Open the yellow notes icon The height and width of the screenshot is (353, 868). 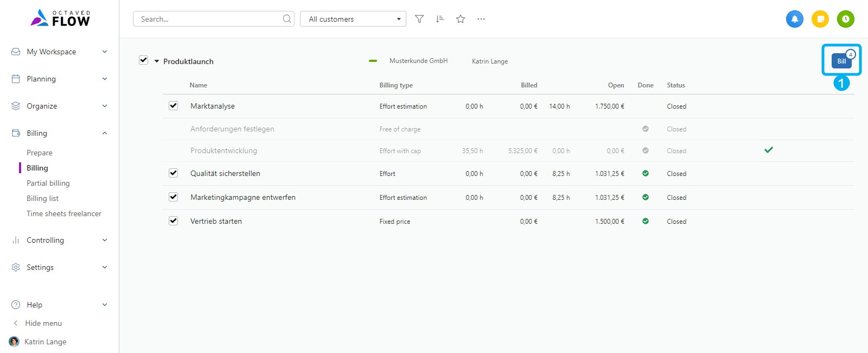(820, 19)
